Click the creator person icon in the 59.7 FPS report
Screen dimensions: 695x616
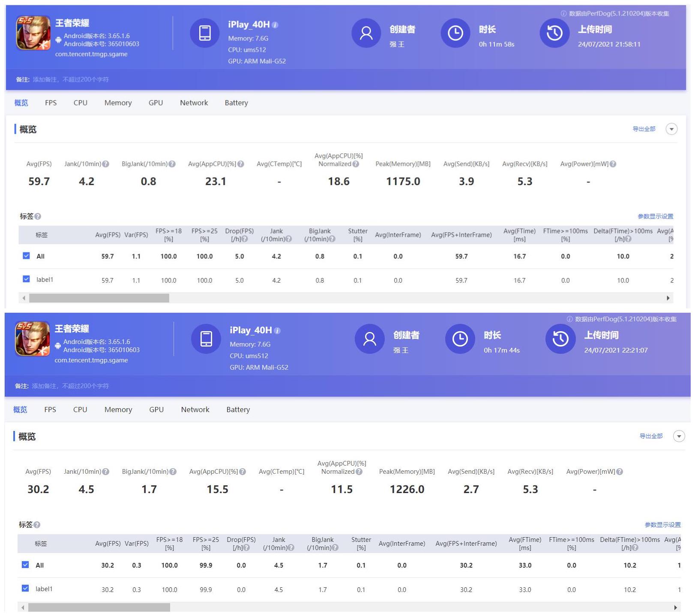coord(366,33)
